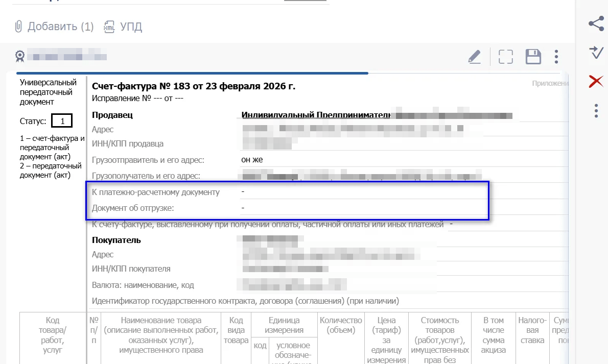Click the Статус value box showing 1
608x364 pixels.
click(61, 120)
